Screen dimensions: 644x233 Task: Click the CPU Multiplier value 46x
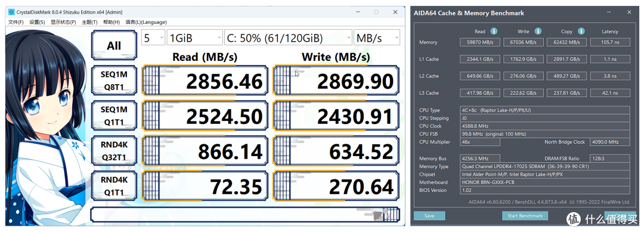(x=479, y=142)
